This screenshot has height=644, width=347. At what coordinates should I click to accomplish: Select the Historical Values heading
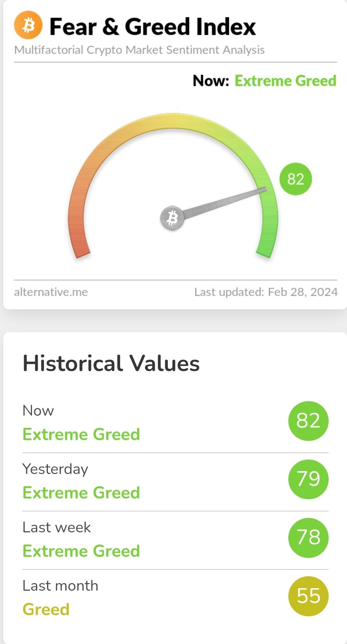111,363
